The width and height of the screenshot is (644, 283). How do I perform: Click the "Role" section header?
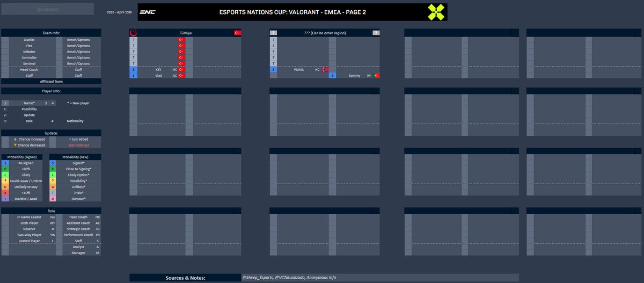pos(51,211)
